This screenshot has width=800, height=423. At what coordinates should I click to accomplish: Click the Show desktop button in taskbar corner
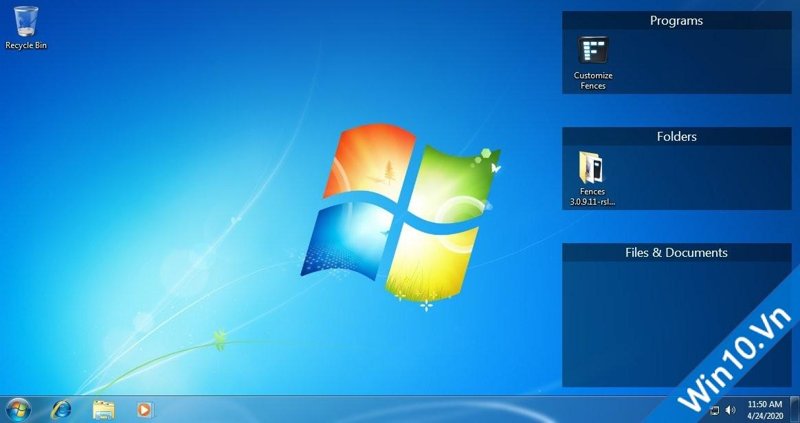click(x=794, y=409)
